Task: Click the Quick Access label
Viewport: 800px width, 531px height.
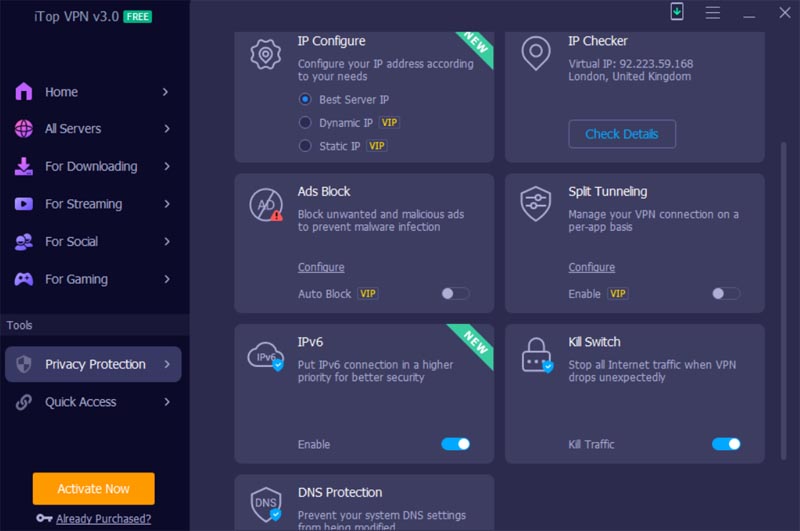Action: coord(81,402)
